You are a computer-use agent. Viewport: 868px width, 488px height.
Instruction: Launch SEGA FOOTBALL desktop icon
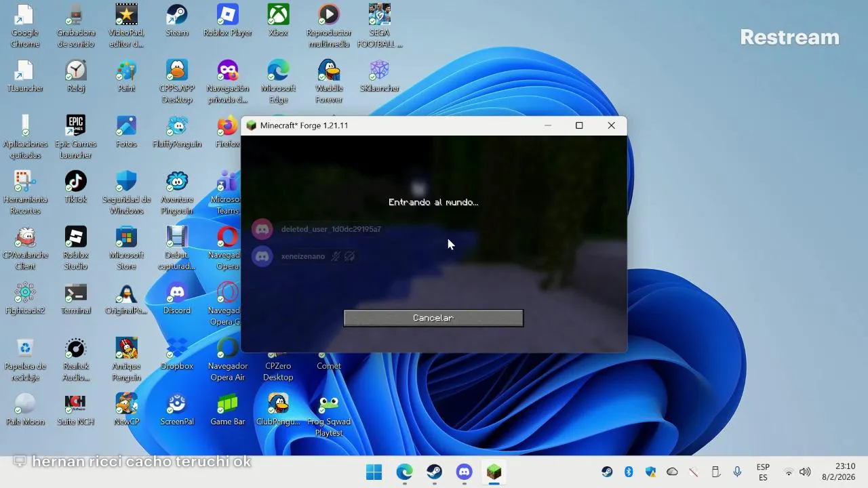[x=380, y=26]
